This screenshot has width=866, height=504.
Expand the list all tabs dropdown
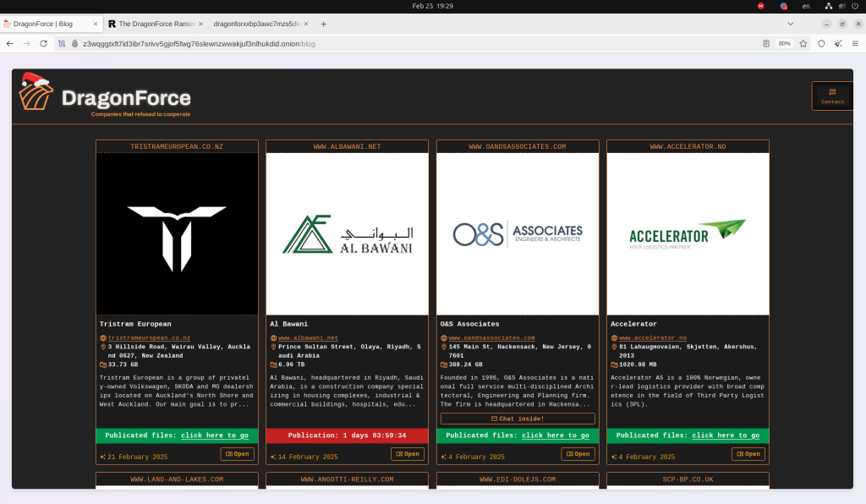click(791, 24)
